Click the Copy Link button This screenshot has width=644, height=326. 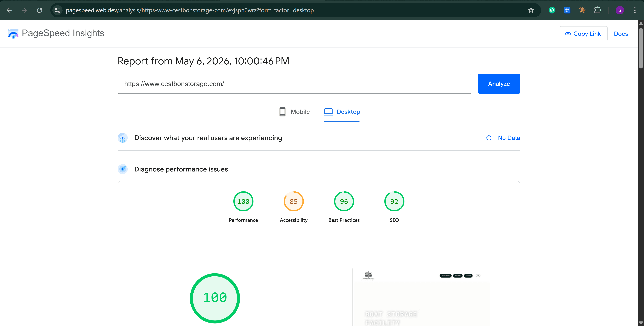(583, 34)
